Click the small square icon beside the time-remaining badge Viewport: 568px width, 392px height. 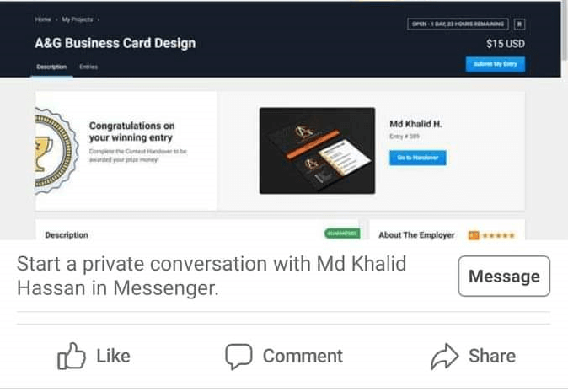coord(519,24)
